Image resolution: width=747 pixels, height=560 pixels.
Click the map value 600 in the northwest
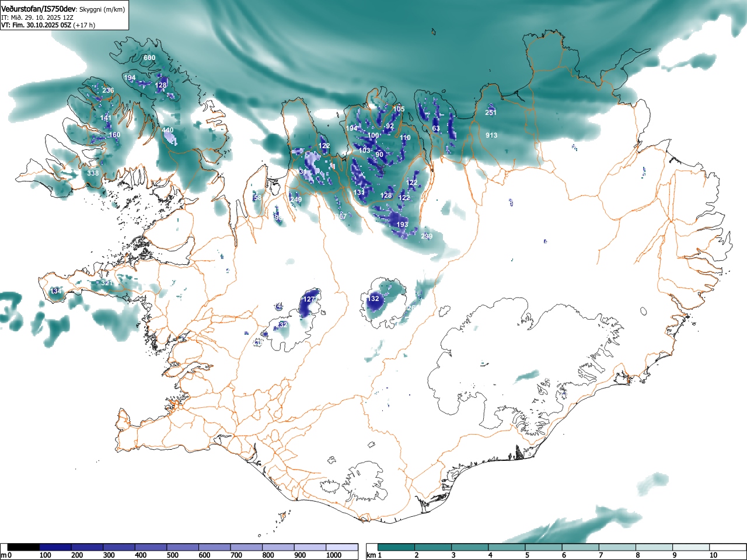click(149, 58)
